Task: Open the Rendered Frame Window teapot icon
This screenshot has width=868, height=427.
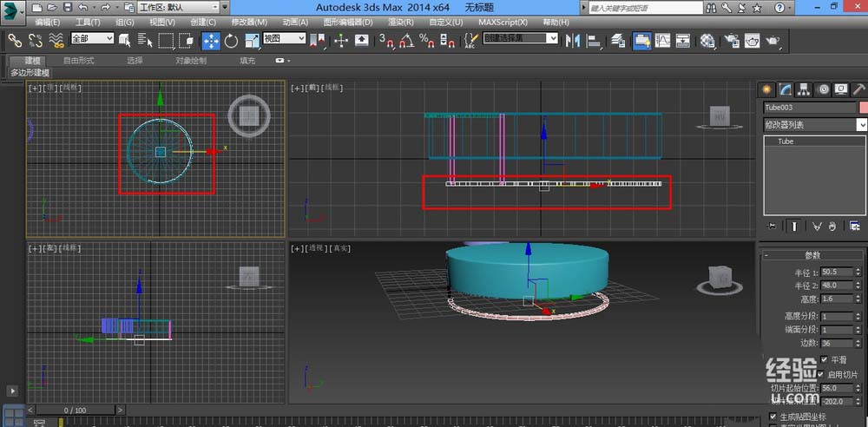Action: pyautogui.click(x=752, y=41)
